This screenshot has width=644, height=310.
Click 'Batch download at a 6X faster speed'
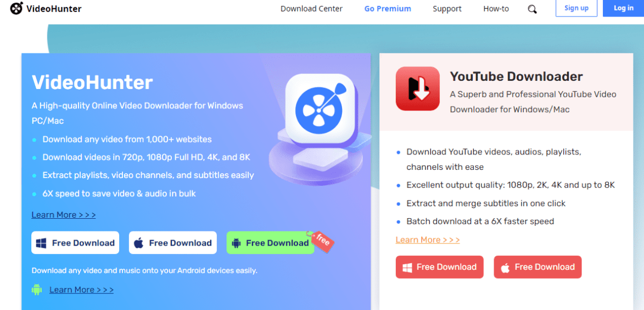pos(480,221)
